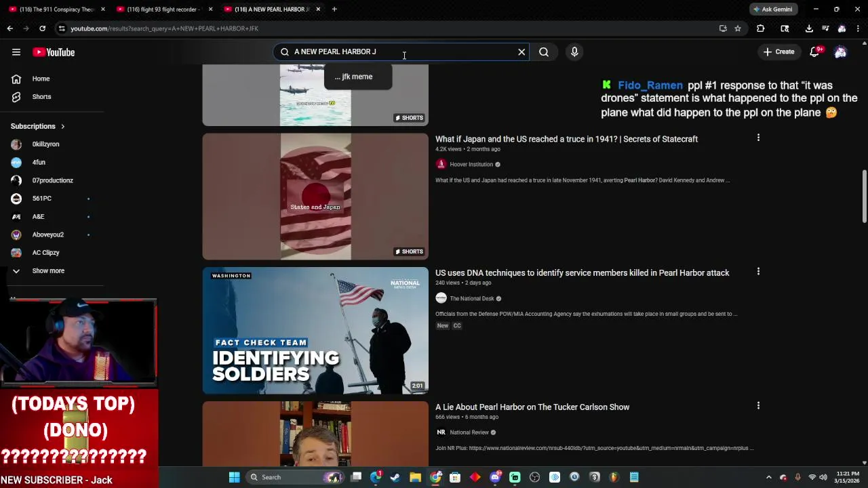This screenshot has height=488, width=868.
Task: Open the AC Clipzy subscription
Action: (45, 252)
